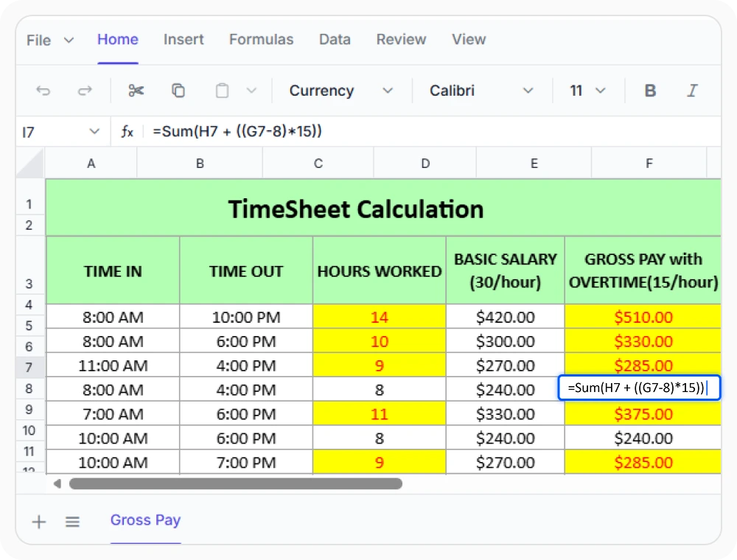Click the 11:00 AM time in cell
This screenshot has height=560, width=737.
pos(113,365)
